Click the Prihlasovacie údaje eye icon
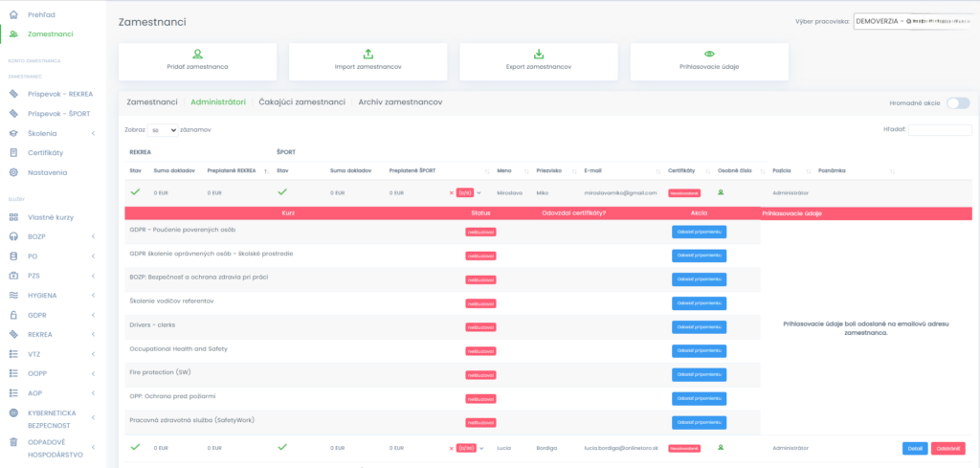Image resolution: width=980 pixels, height=468 pixels. pos(709,55)
